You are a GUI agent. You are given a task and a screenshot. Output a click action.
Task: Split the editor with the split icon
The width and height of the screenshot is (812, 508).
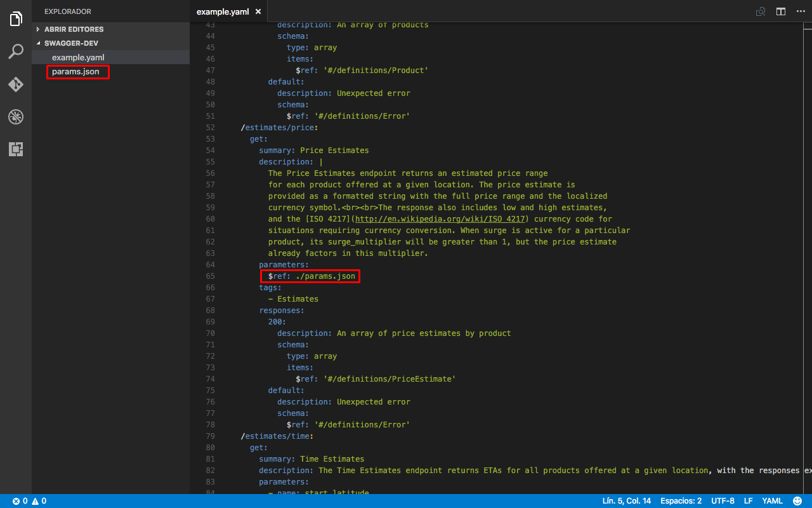point(782,11)
